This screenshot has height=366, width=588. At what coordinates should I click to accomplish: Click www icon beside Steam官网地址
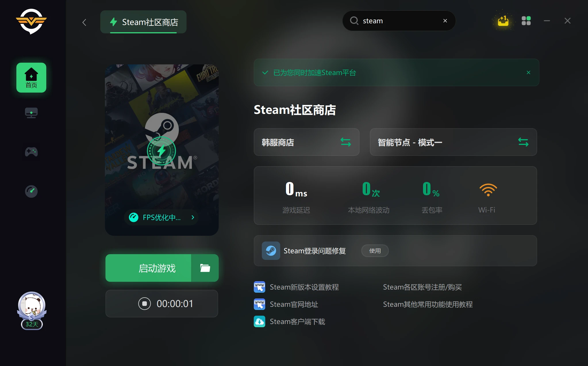point(260,304)
